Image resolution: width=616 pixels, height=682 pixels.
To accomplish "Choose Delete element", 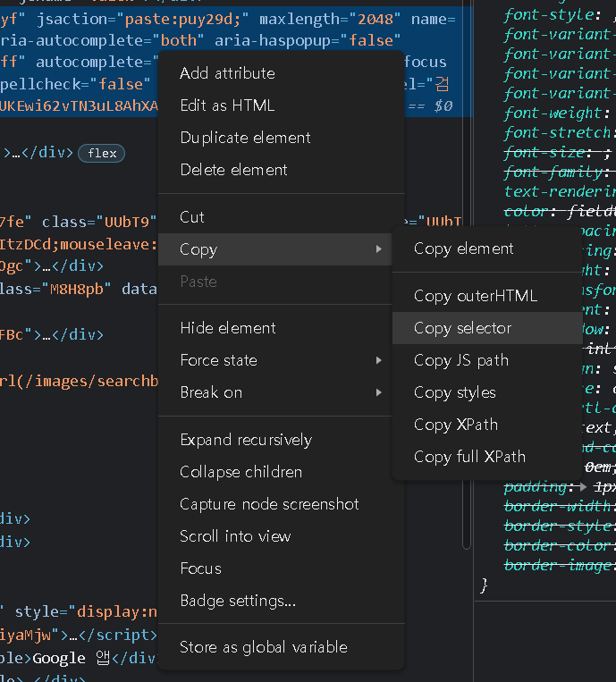I will pyautogui.click(x=281, y=170).
